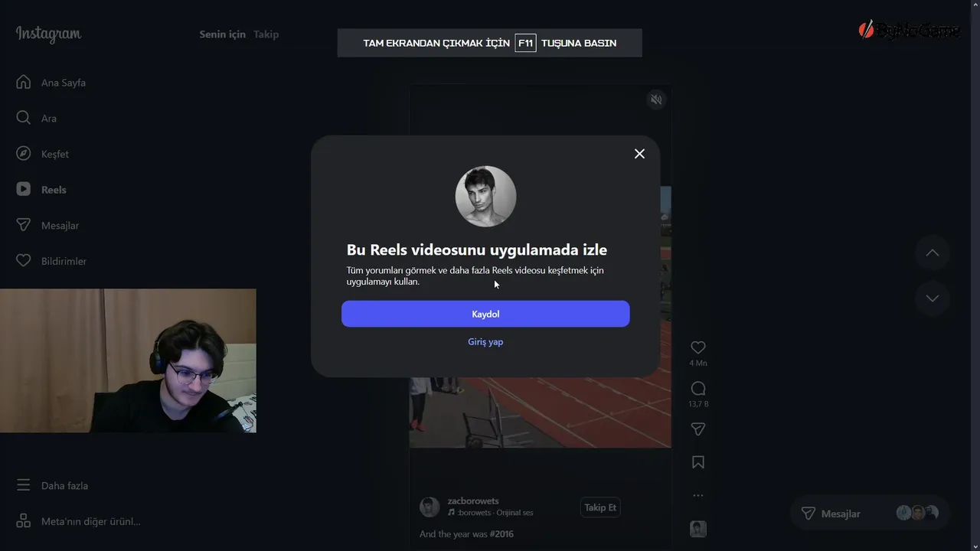Click Takip Et follow button
The width and height of the screenshot is (980, 551).
[600, 507]
